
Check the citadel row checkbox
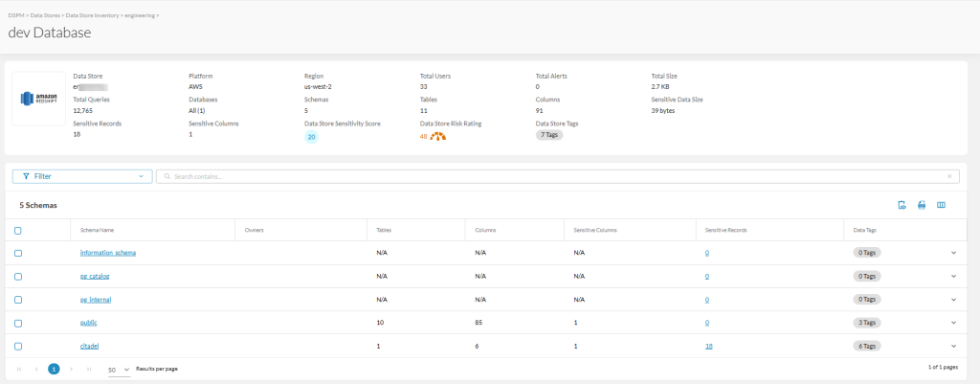(x=17, y=346)
